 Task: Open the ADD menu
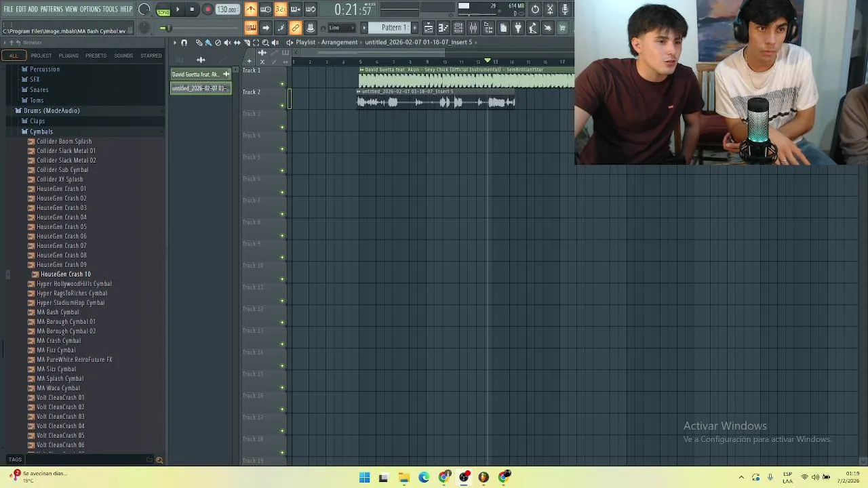pyautogui.click(x=33, y=9)
